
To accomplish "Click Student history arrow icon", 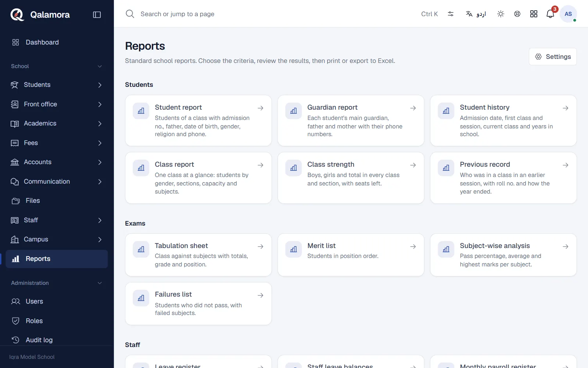I will 566,108.
